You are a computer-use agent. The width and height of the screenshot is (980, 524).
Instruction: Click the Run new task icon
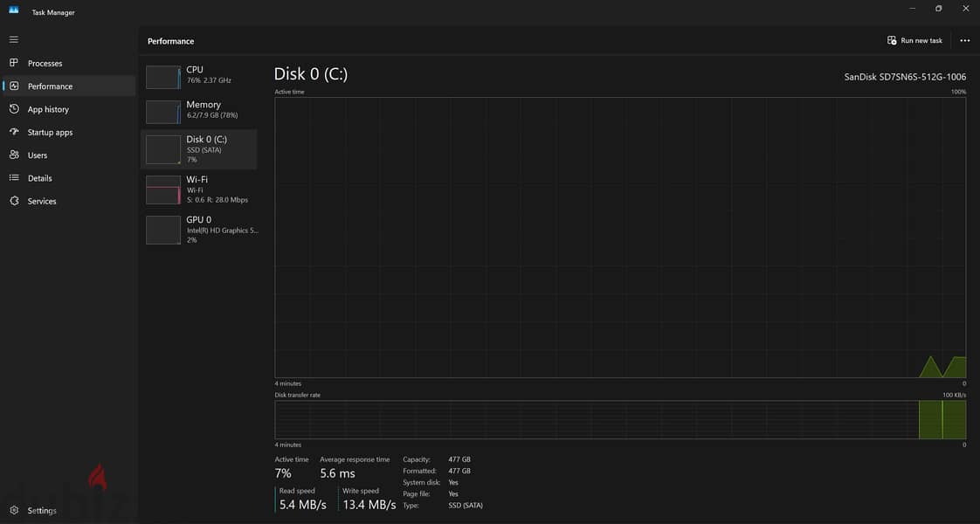pyautogui.click(x=892, y=40)
